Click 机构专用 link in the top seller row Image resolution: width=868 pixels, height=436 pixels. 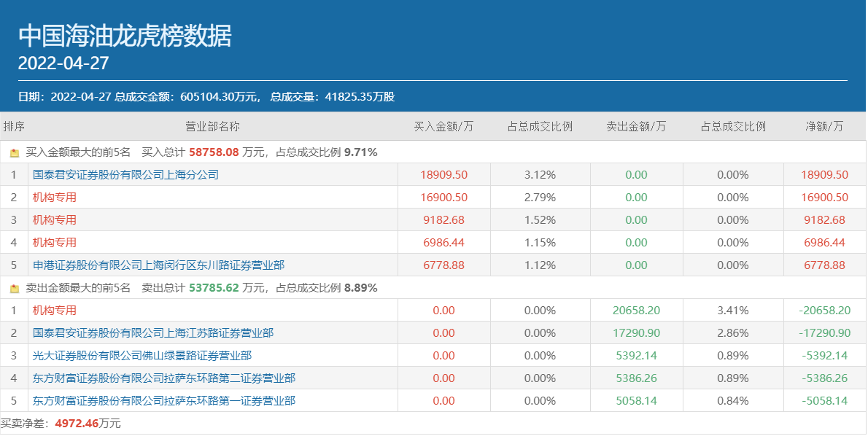click(54, 311)
